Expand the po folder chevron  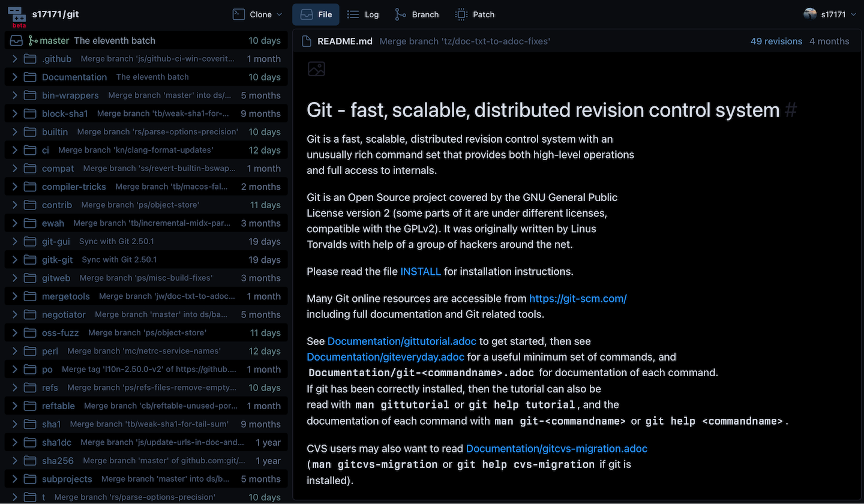[x=14, y=370]
